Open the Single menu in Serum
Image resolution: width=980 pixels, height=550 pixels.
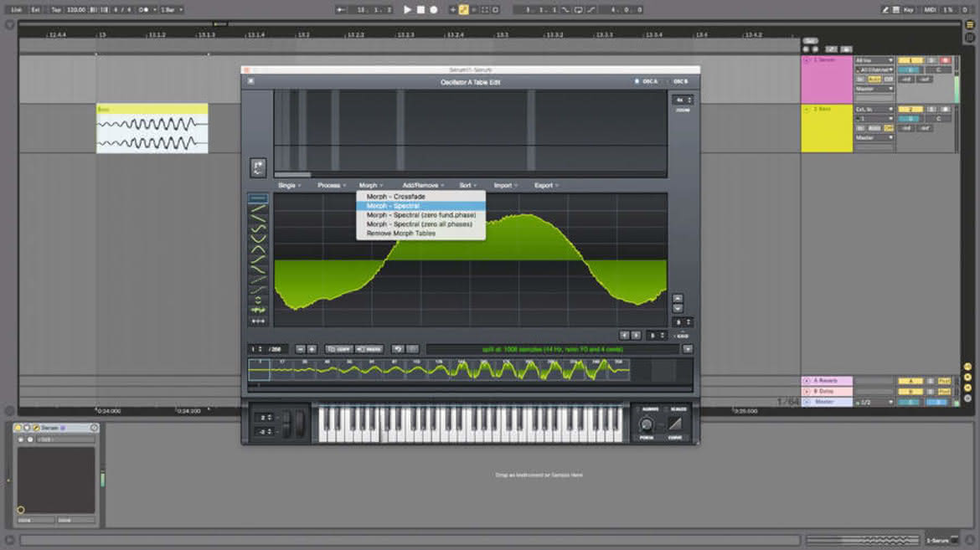click(x=289, y=185)
